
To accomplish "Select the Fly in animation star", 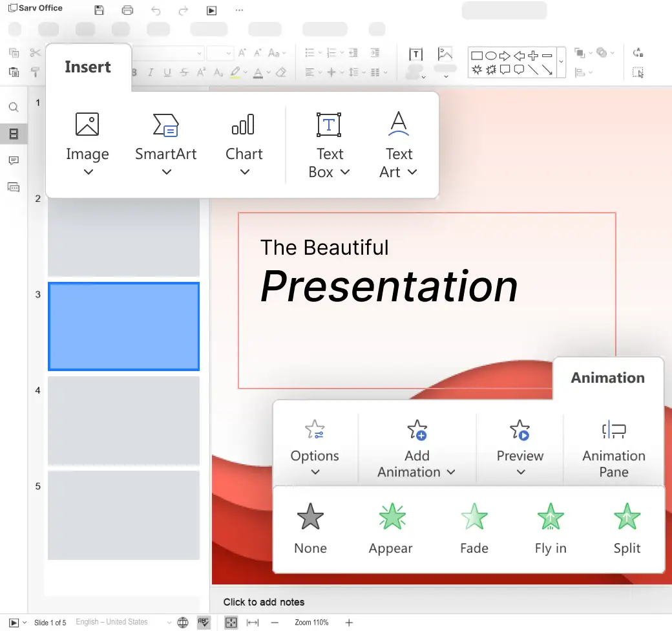I will coord(550,517).
